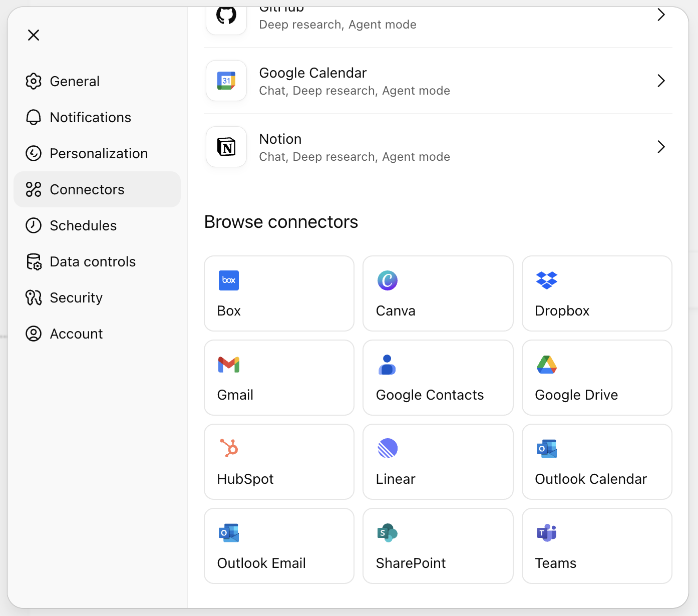Click the Teams logo icon

[x=547, y=533]
